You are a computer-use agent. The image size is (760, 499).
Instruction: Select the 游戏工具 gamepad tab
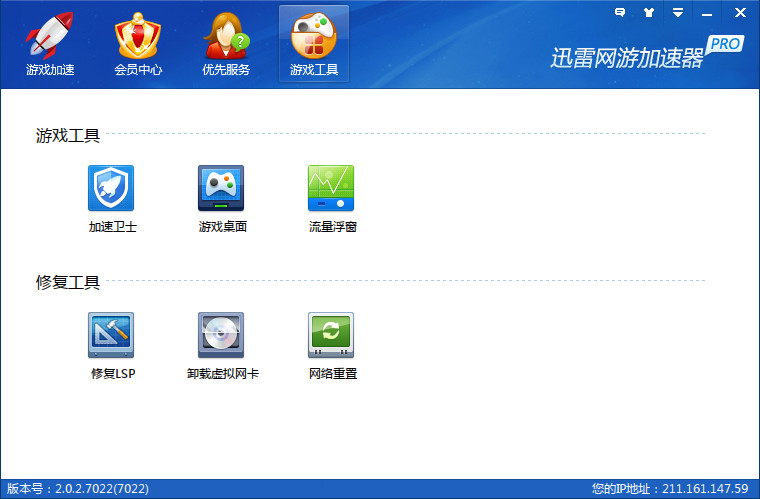(314, 44)
